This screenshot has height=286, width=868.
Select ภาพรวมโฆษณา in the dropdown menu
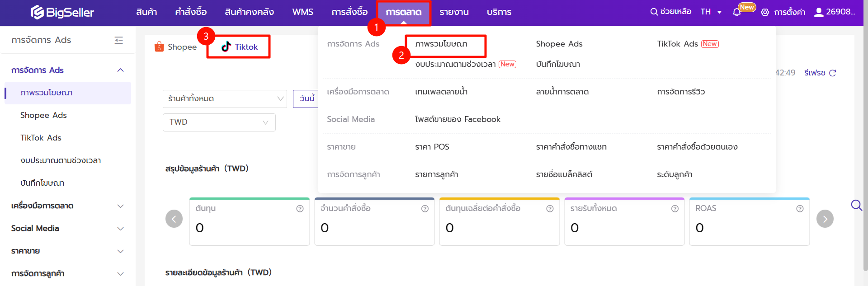pos(441,44)
